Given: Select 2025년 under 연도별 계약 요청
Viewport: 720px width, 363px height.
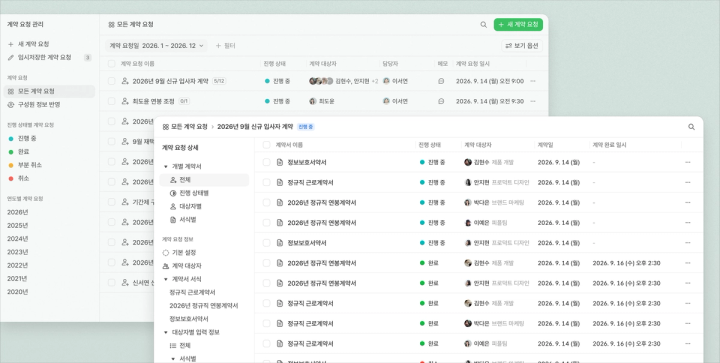Looking at the screenshot, I should coord(17,226).
